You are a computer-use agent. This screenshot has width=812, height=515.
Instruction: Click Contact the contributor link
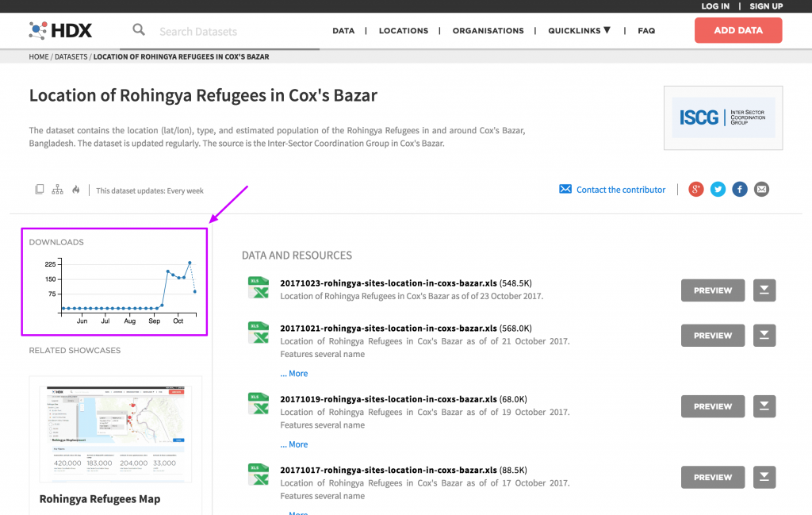[620, 190]
